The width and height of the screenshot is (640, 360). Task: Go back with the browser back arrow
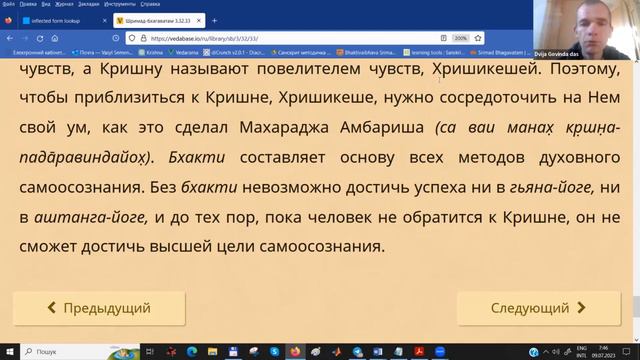(x=10, y=38)
